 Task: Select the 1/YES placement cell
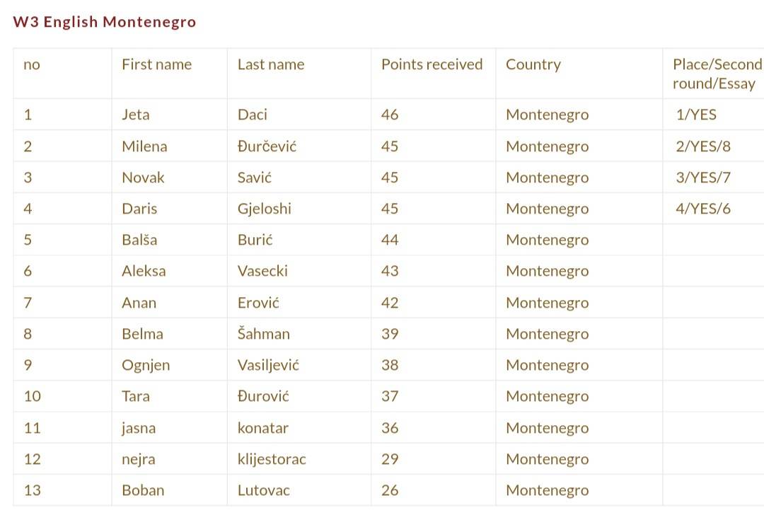click(x=696, y=115)
